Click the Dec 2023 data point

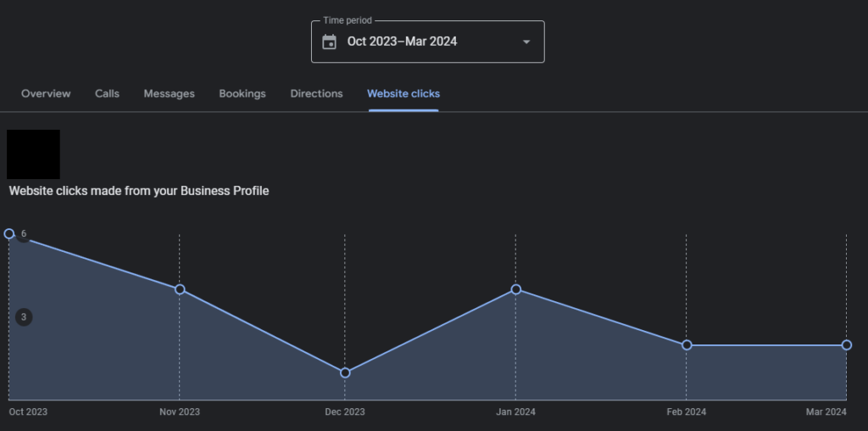click(x=345, y=372)
